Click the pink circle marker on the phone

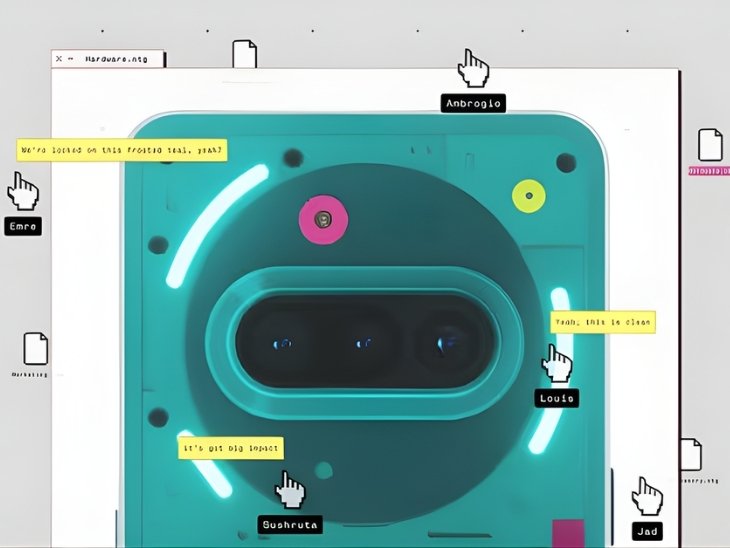(322, 219)
